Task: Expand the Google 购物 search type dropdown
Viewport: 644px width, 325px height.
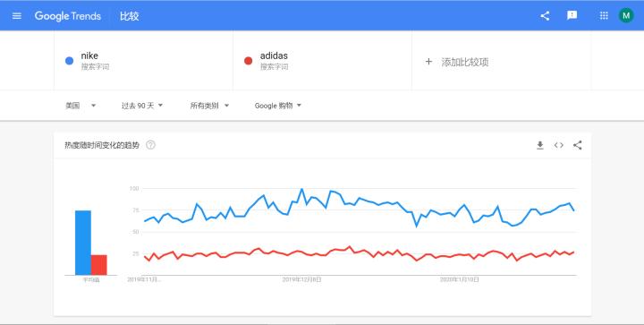Action: [x=278, y=106]
